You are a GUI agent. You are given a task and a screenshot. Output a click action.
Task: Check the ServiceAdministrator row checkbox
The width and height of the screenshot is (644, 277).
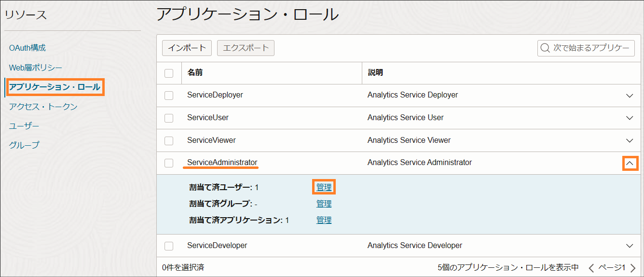169,163
